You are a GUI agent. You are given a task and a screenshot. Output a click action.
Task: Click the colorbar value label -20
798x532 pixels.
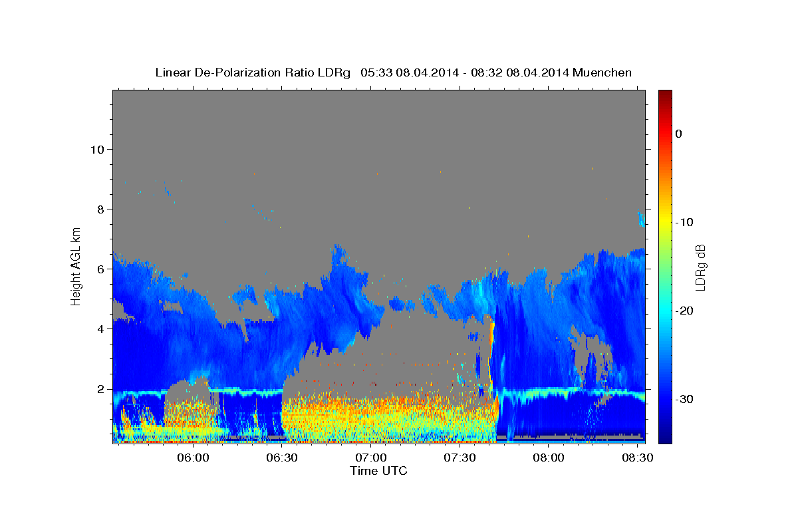point(685,311)
